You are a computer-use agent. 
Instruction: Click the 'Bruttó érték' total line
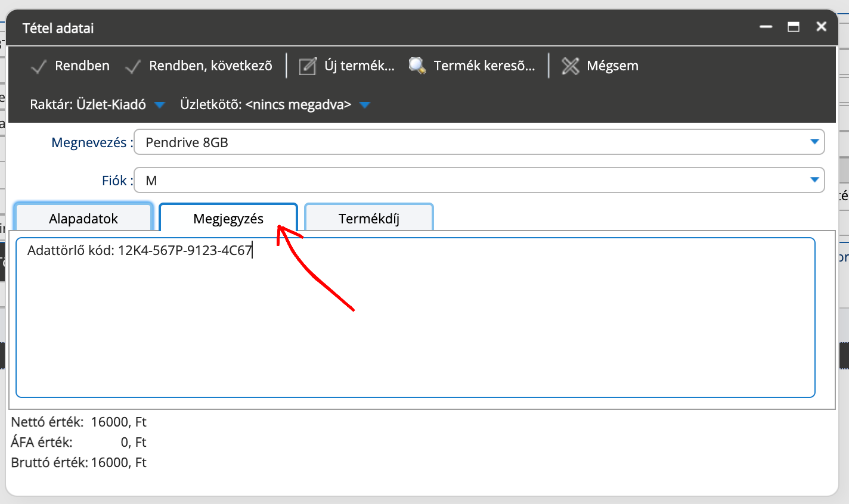(79, 463)
